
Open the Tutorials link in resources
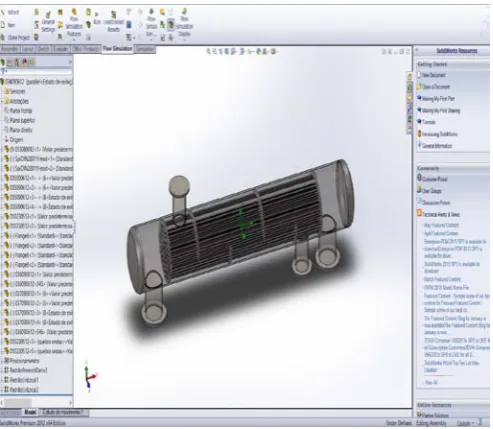427,122
